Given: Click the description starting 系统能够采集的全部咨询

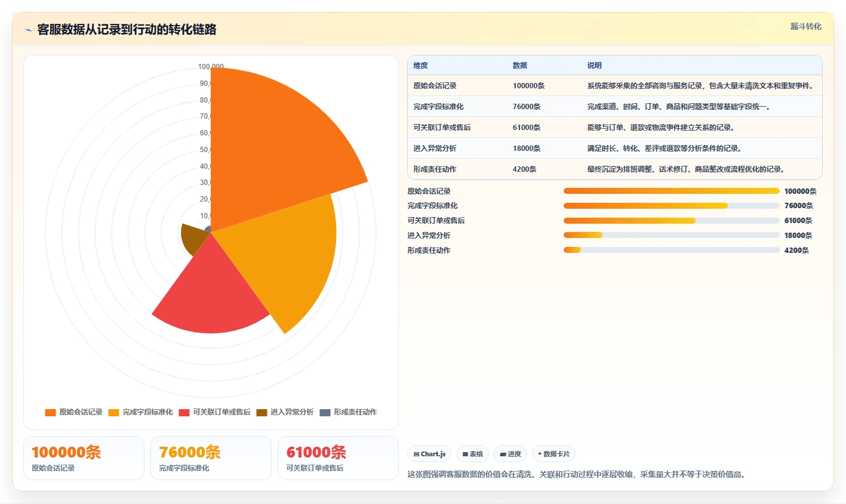Looking at the screenshot, I should (x=700, y=86).
